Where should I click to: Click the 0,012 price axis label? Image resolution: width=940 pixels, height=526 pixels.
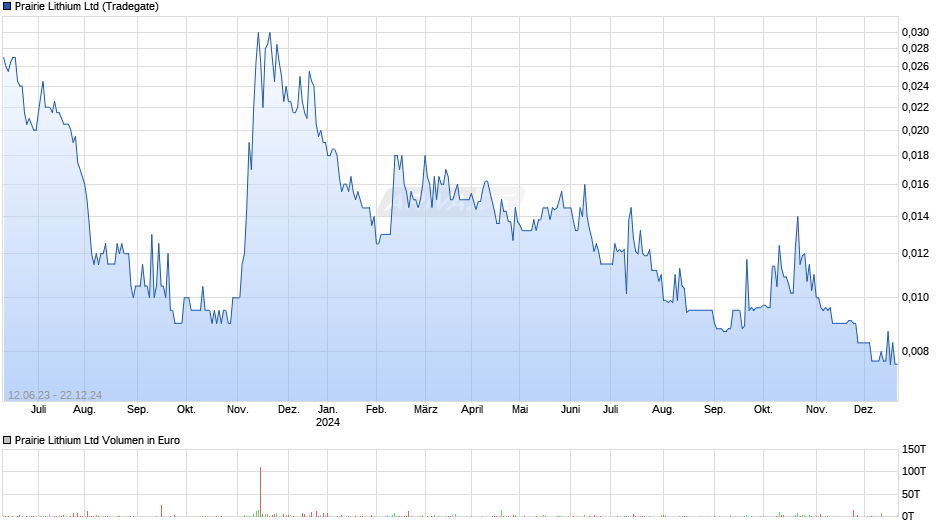(x=915, y=253)
